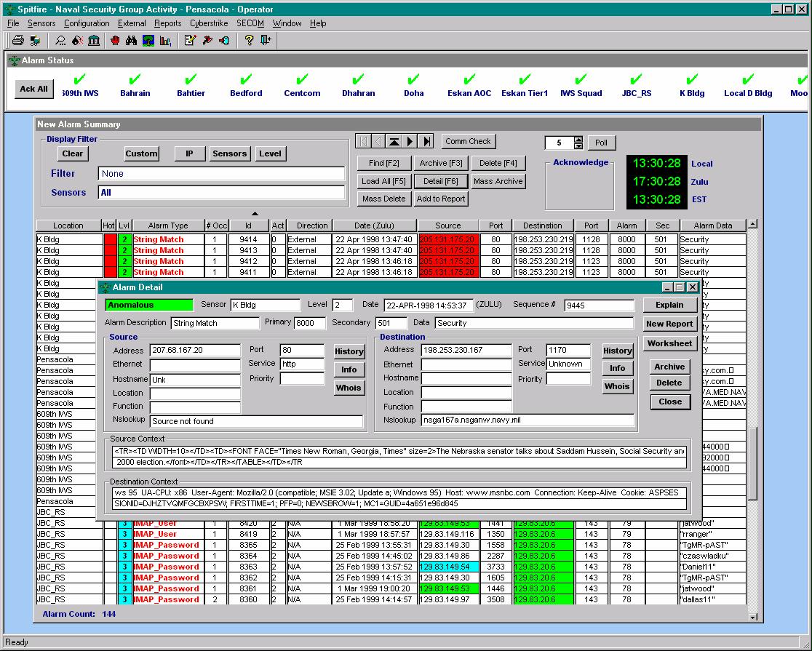Sort by the Alarm Type column header
Viewport: 812px width, 651px height.
coord(168,225)
